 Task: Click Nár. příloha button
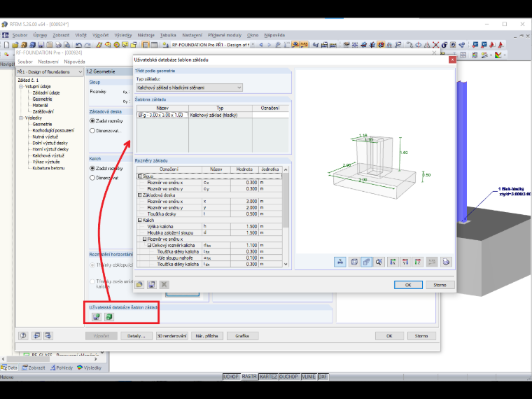(x=207, y=336)
